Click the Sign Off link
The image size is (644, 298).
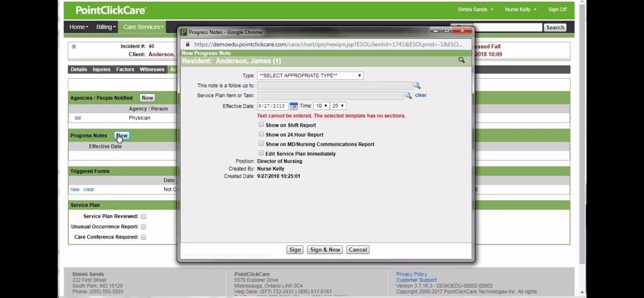click(557, 10)
